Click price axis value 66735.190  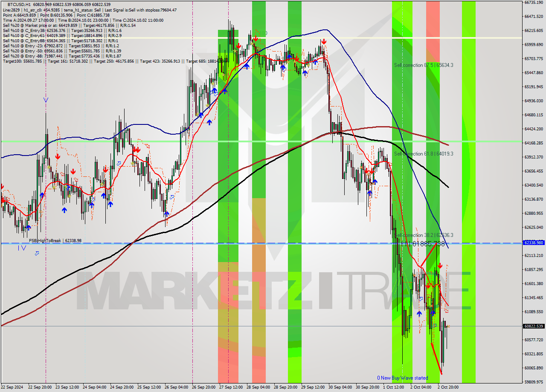point(533,3)
